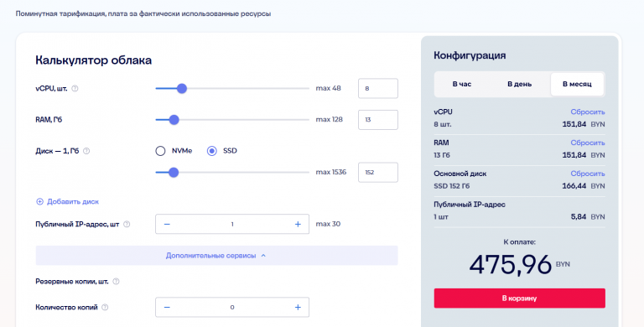Switch pricing to В час tab

(x=462, y=84)
